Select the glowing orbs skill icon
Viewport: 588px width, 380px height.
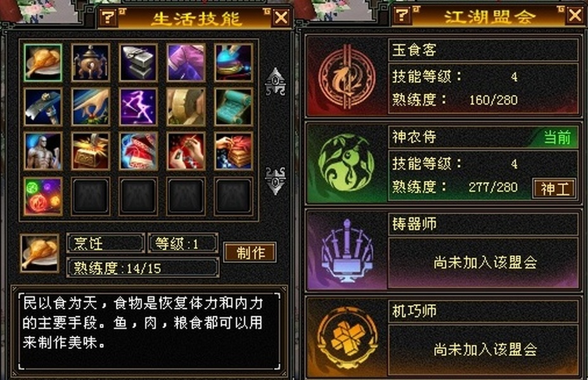(x=42, y=196)
